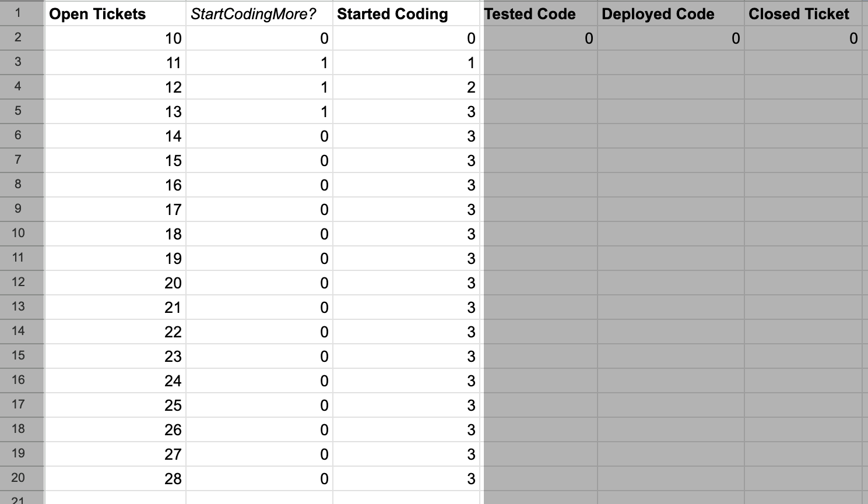This screenshot has width=868, height=504.
Task: Select row header 1
Action: pyautogui.click(x=22, y=14)
